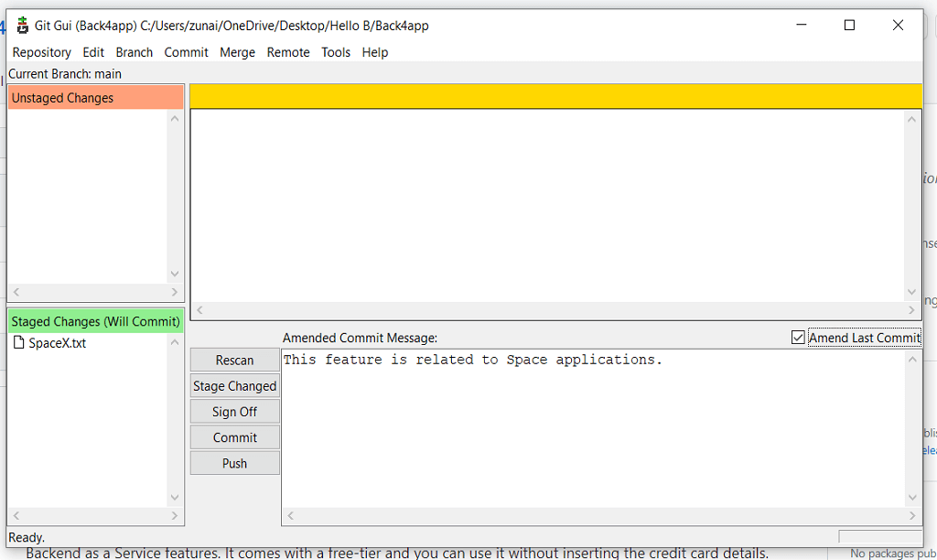Click the left arrow of diff pane horizontal scrollbar
This screenshot has height=560, width=937.
[x=199, y=310]
